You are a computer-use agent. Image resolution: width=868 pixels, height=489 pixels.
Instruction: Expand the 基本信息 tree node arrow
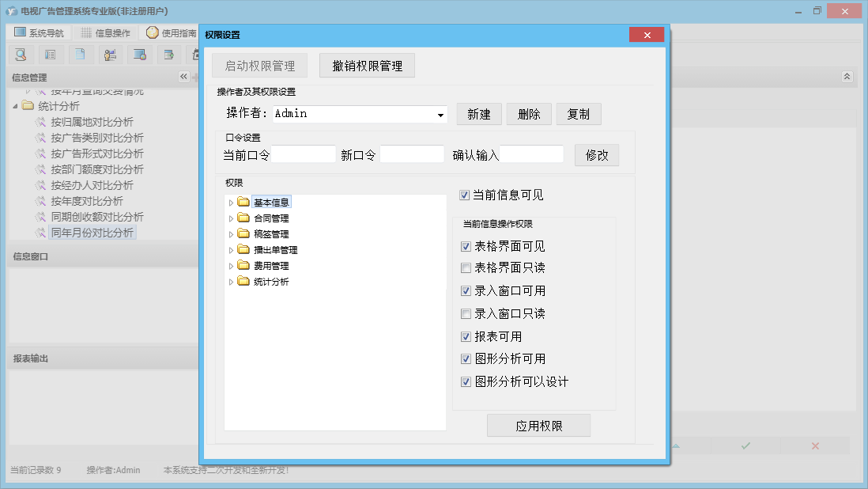pos(231,203)
